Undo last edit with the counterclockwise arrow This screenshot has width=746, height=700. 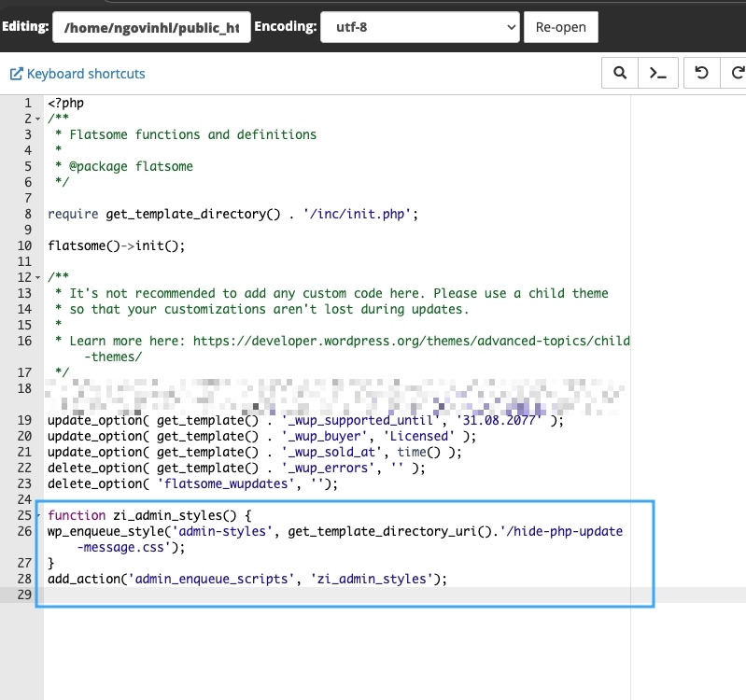tap(701, 73)
